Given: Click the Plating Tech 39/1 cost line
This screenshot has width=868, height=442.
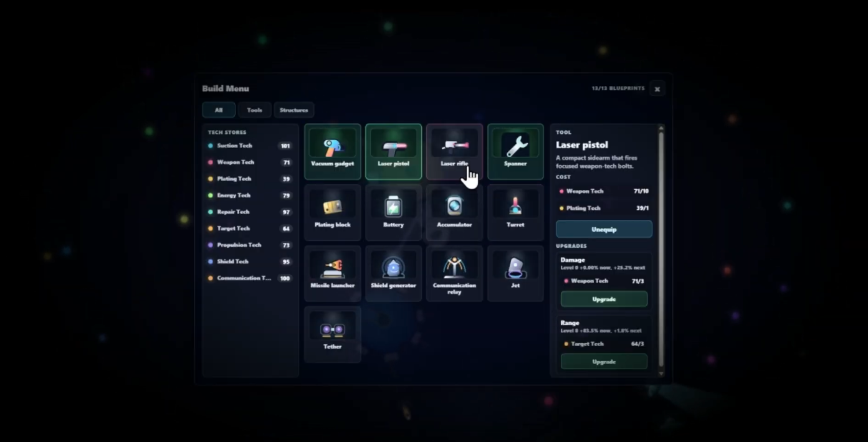Looking at the screenshot, I should pyautogui.click(x=604, y=208).
